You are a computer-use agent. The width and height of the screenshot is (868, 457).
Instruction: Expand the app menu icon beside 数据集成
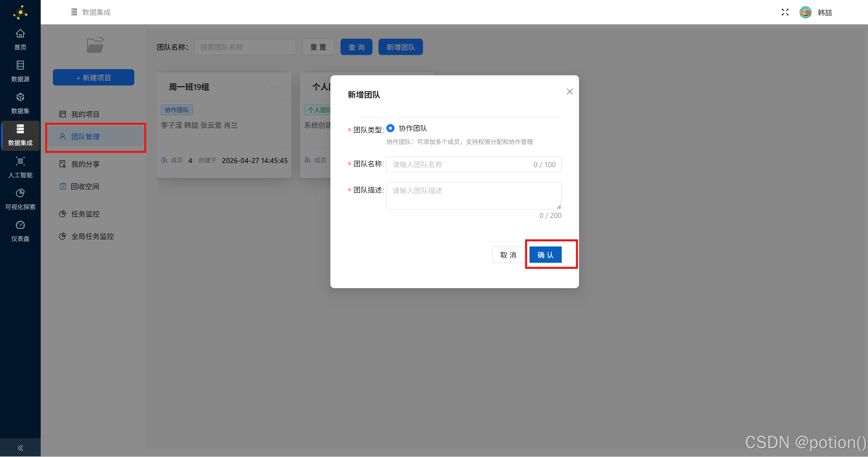pos(74,12)
